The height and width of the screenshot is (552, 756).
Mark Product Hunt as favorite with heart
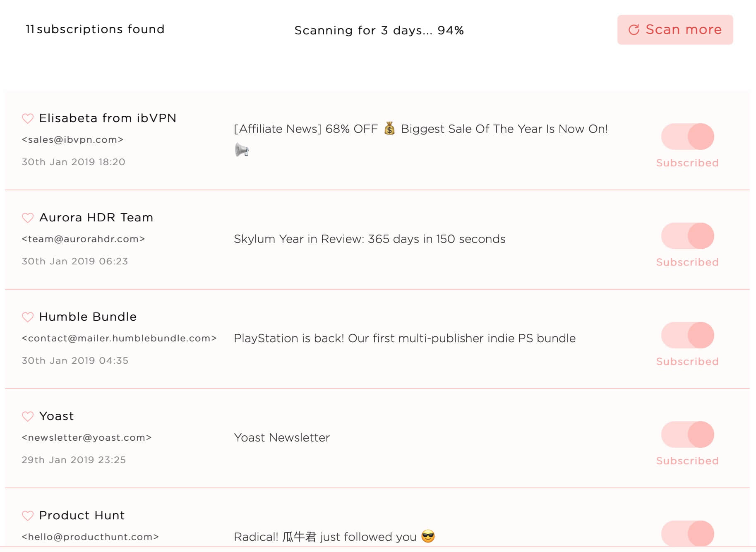(28, 516)
